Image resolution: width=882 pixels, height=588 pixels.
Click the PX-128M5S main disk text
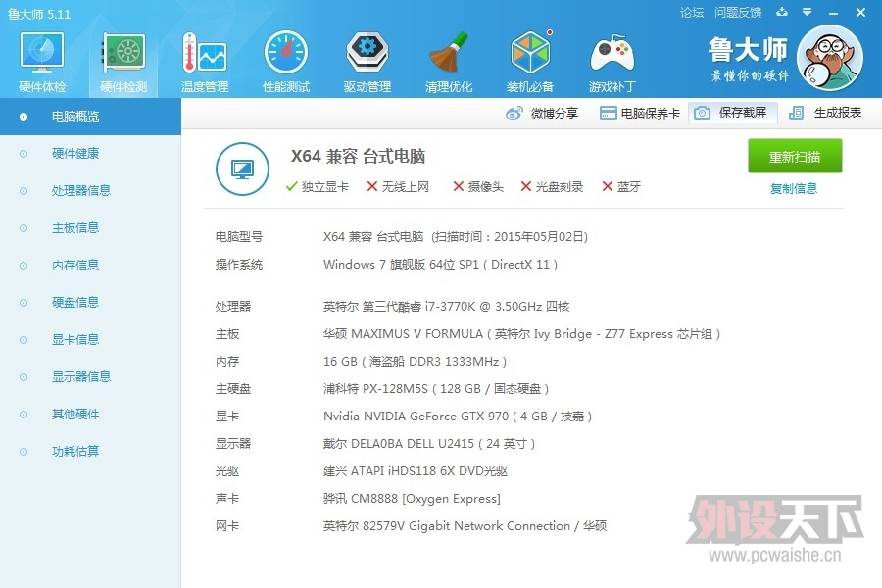[436, 389]
